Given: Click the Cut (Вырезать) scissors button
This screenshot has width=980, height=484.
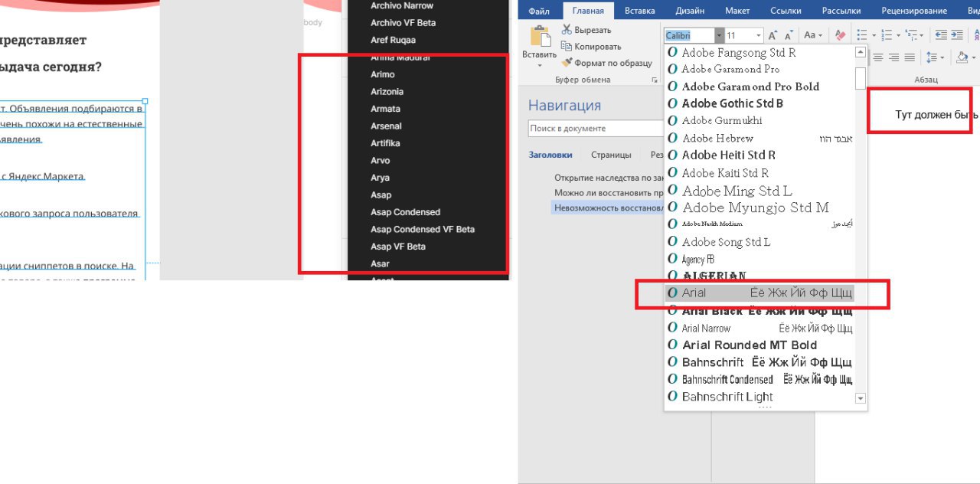Looking at the screenshot, I should (x=586, y=30).
